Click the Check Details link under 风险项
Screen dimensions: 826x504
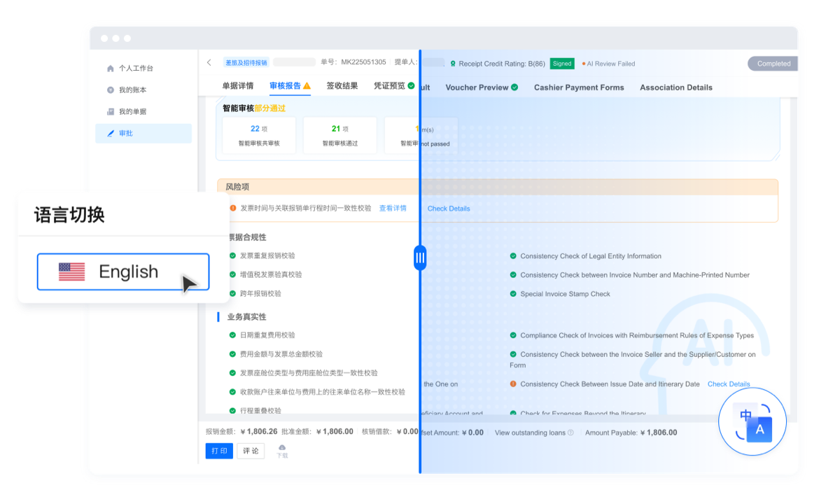click(449, 209)
